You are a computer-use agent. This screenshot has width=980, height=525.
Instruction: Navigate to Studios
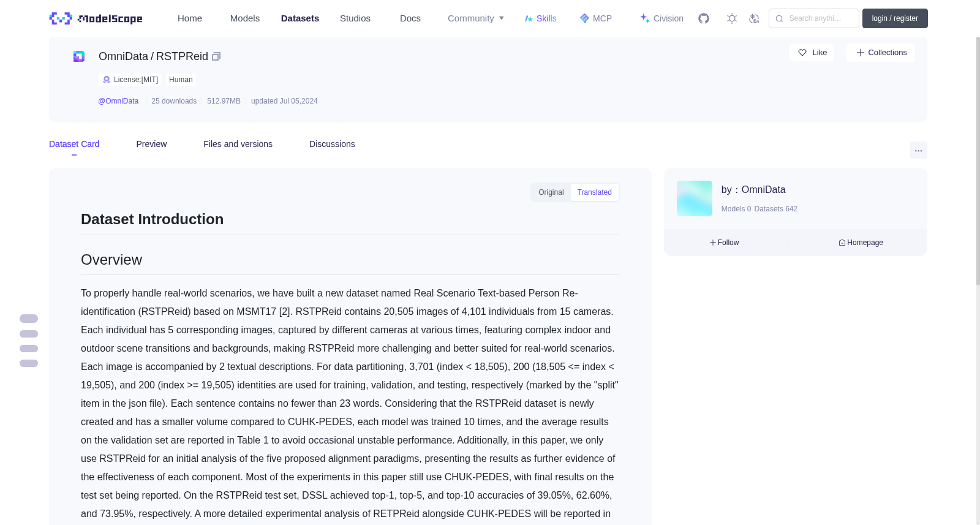click(355, 18)
